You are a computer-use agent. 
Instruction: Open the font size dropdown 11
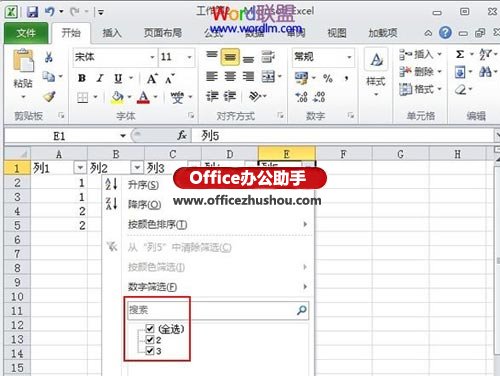pos(189,57)
